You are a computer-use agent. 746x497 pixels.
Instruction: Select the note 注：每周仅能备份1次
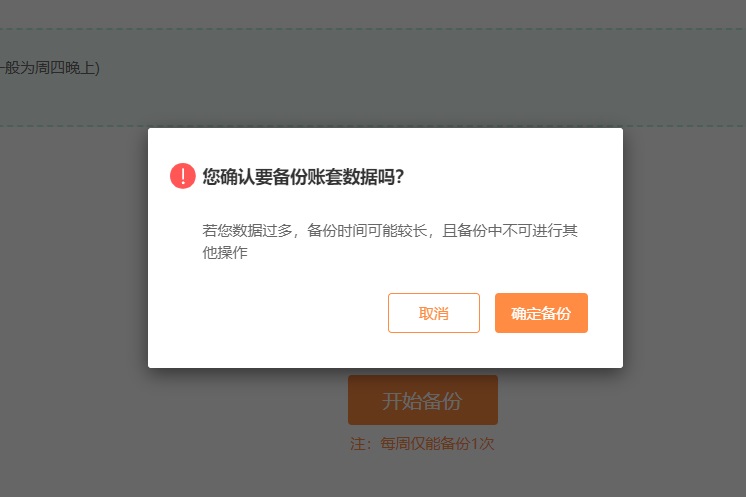pyautogui.click(x=422, y=444)
